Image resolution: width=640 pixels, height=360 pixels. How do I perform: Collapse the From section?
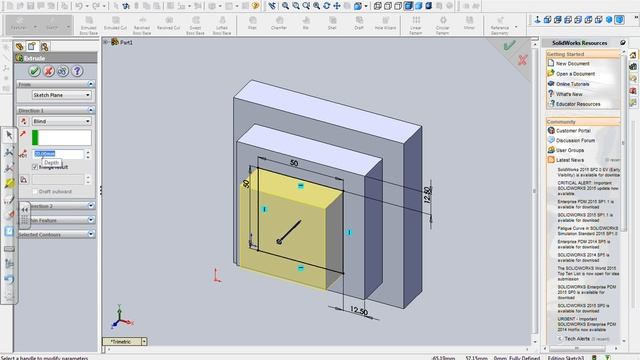tap(91, 84)
